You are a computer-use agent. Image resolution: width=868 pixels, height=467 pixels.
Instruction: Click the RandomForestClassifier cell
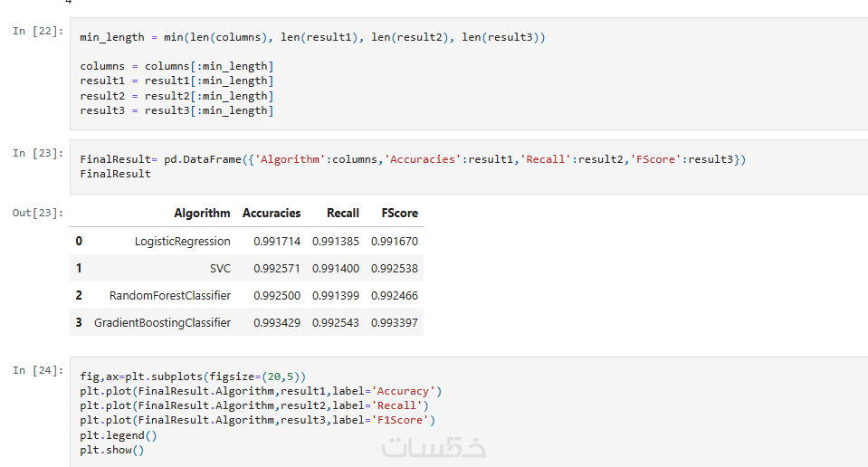[x=170, y=295]
